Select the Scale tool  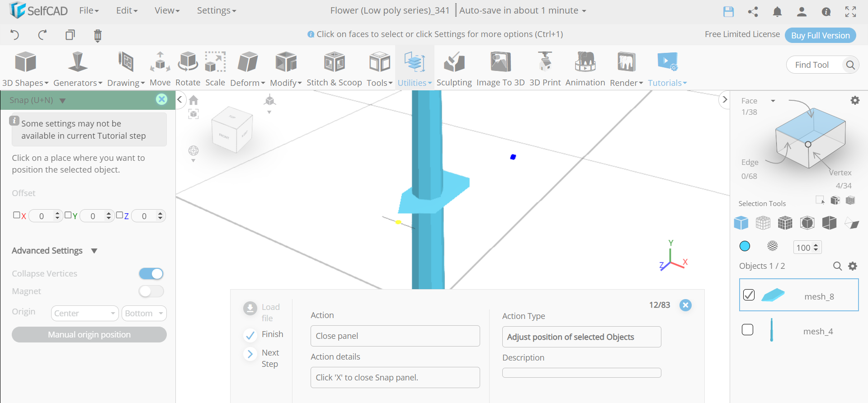(215, 69)
